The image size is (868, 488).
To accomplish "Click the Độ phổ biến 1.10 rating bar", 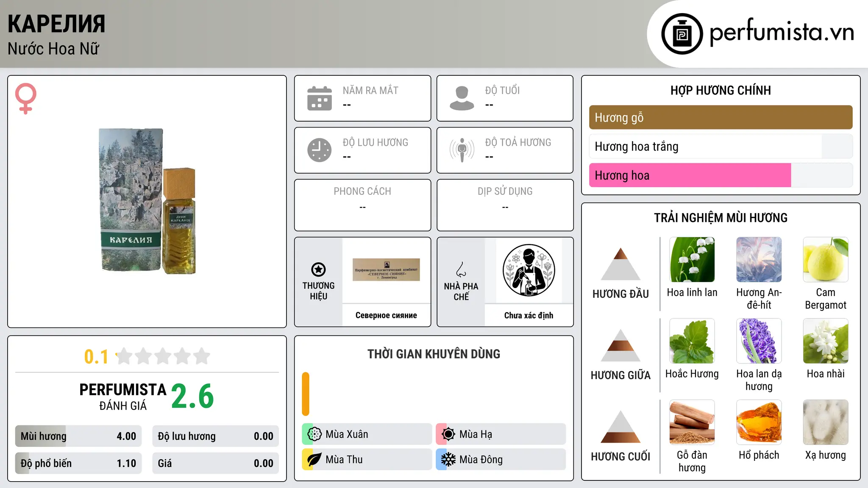I will click(x=78, y=463).
